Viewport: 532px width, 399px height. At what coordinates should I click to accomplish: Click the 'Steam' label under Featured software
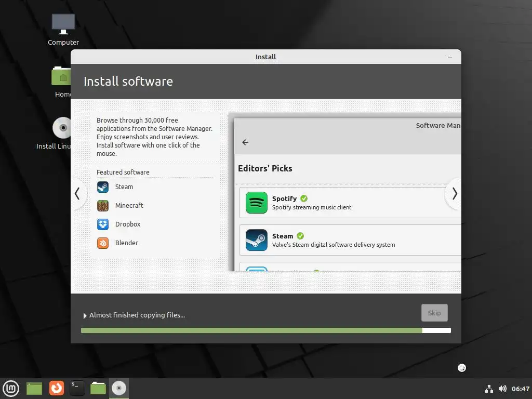[124, 187]
